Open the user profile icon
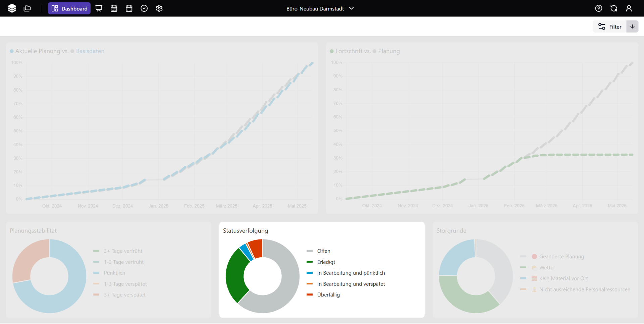The width and height of the screenshot is (644, 324). pos(629,8)
